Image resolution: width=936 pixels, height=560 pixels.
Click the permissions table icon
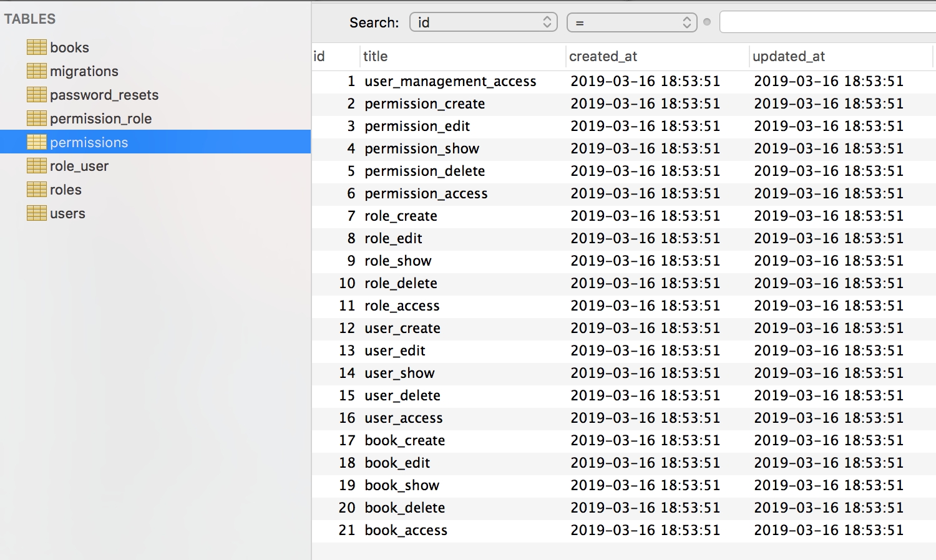(37, 142)
